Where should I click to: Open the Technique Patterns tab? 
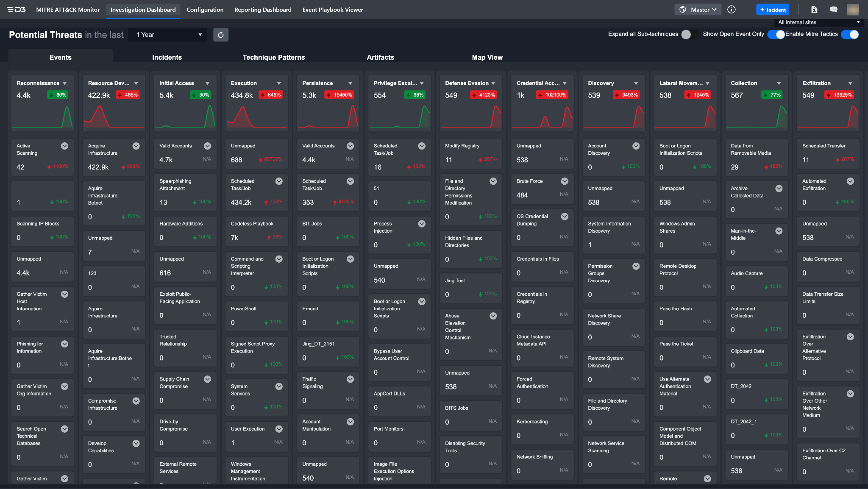274,57
